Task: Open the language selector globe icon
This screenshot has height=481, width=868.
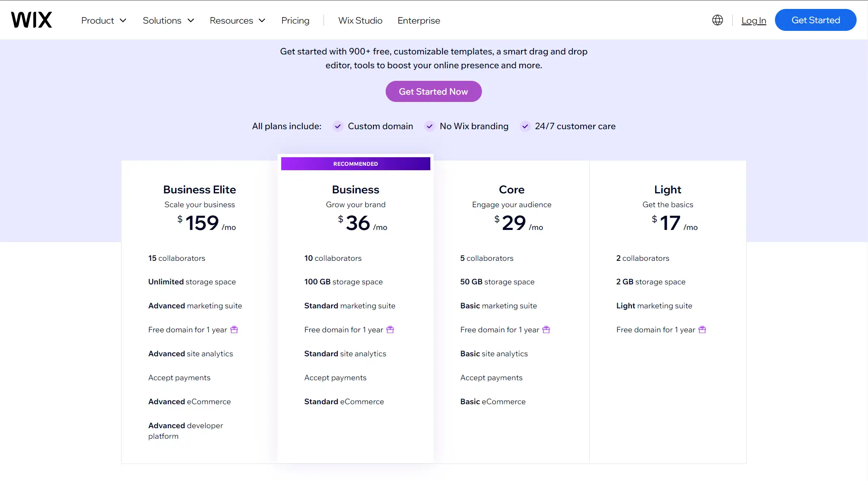Action: tap(717, 20)
